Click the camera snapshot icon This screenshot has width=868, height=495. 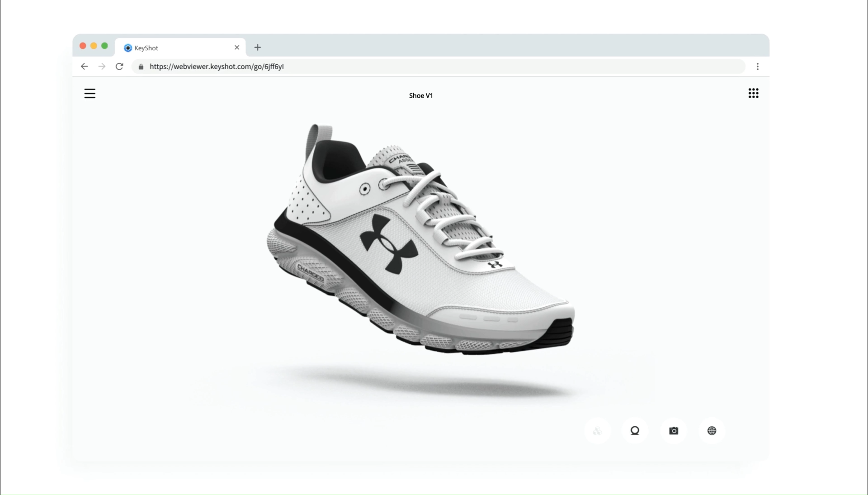point(674,431)
